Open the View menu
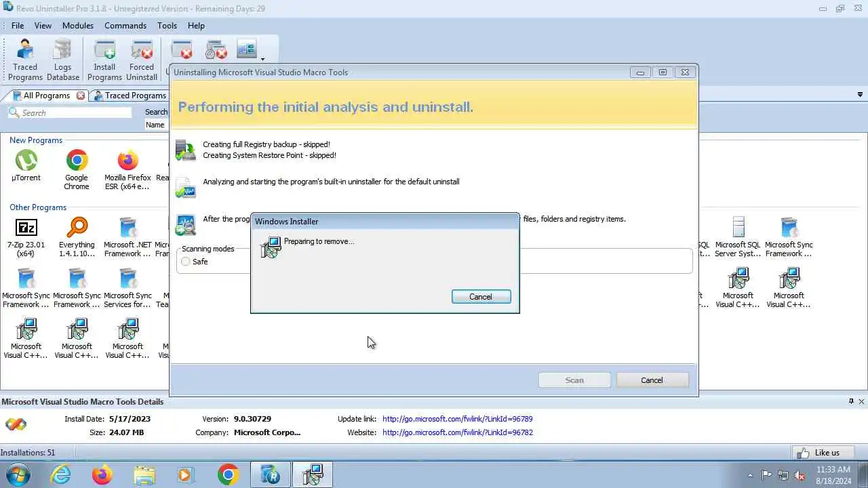Image resolution: width=868 pixels, height=488 pixels. coord(43,26)
